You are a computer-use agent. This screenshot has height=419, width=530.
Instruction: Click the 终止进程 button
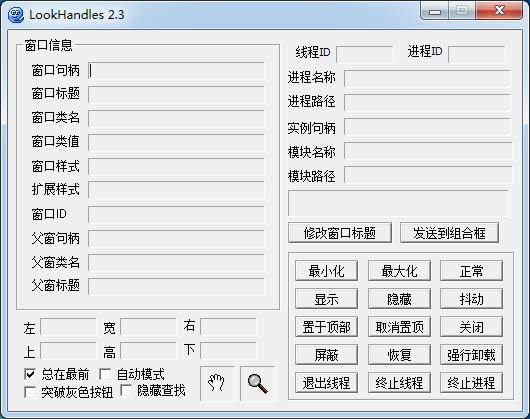(471, 383)
